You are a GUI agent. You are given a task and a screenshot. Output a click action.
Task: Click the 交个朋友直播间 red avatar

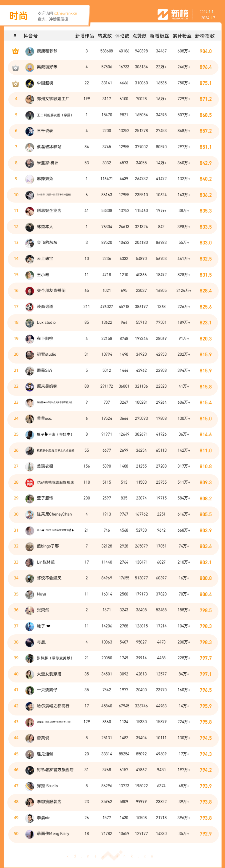tap(30, 291)
